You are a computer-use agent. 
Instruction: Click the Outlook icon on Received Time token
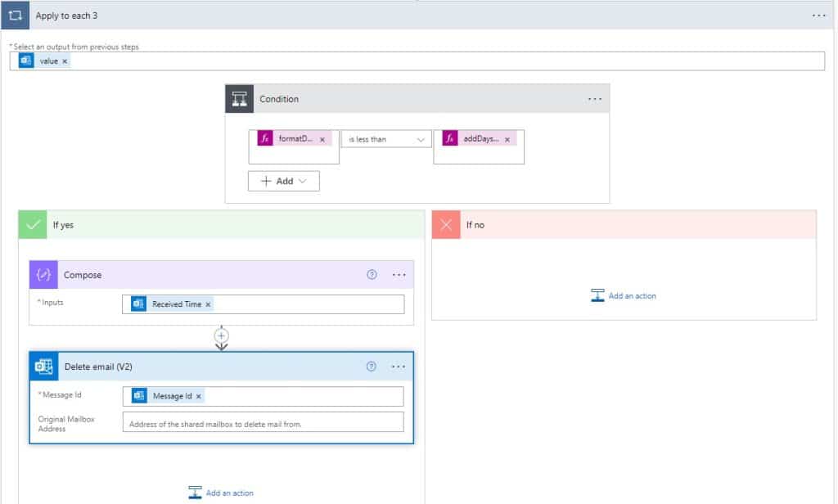(x=138, y=304)
